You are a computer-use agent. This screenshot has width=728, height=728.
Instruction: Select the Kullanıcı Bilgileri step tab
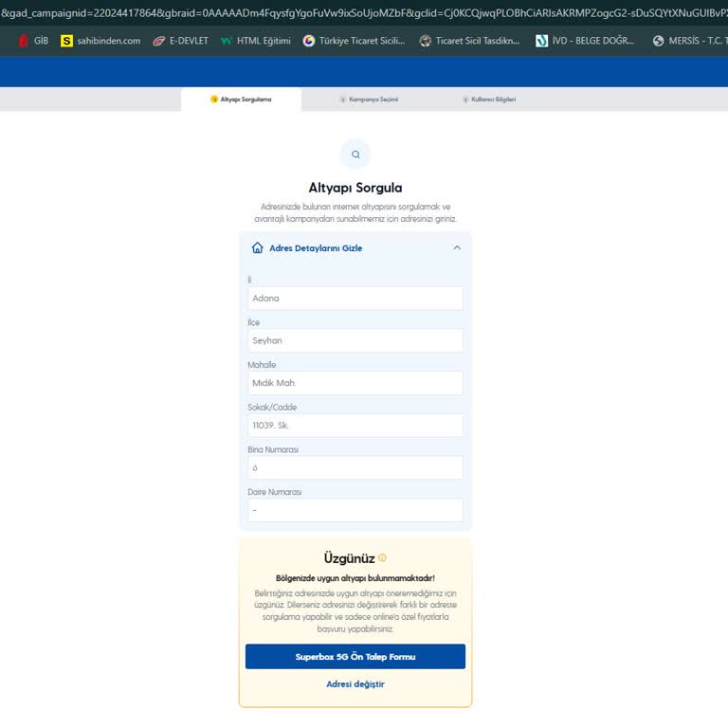pos(489,100)
